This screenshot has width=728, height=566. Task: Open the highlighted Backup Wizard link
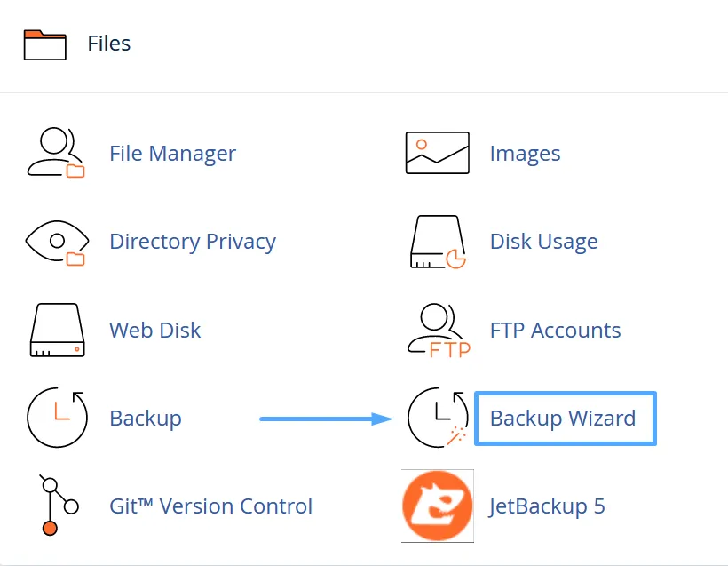tap(564, 418)
